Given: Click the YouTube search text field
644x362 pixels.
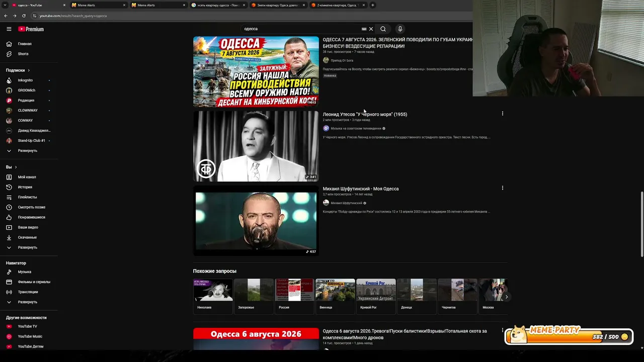Looking at the screenshot, I should (302, 29).
